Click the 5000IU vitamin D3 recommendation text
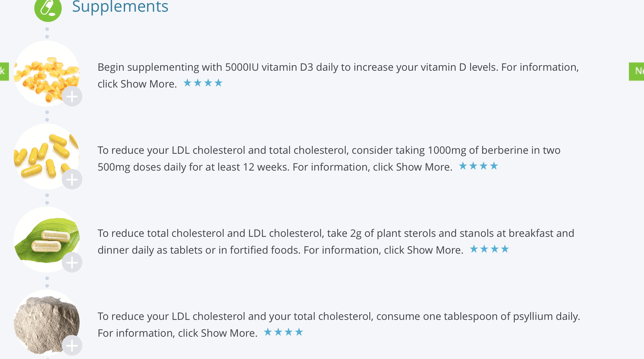644x359 pixels. pos(338,75)
